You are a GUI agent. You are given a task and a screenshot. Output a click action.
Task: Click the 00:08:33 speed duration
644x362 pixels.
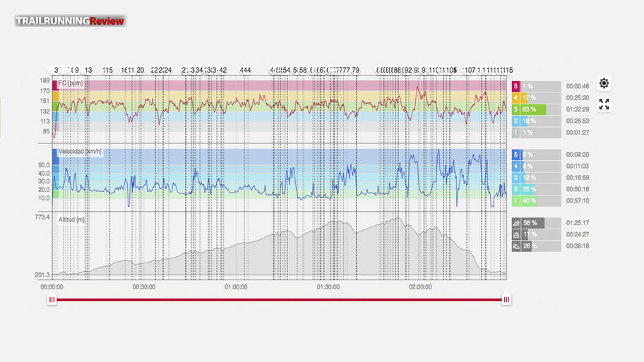pos(578,155)
